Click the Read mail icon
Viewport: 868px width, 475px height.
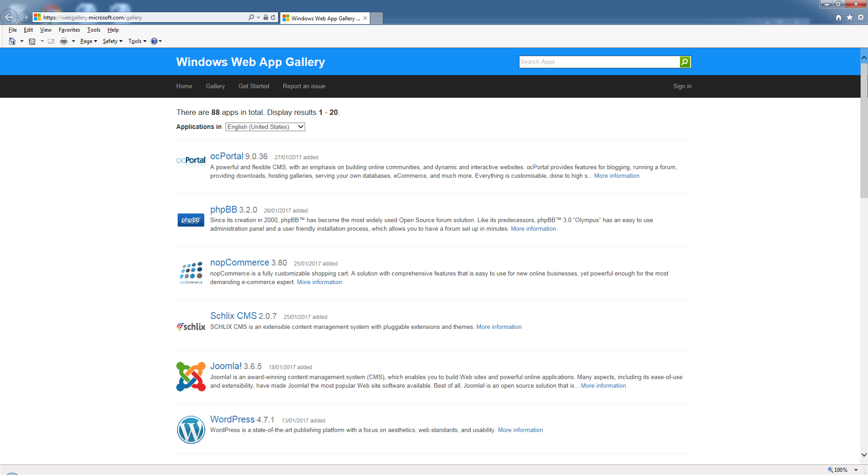pyautogui.click(x=51, y=41)
